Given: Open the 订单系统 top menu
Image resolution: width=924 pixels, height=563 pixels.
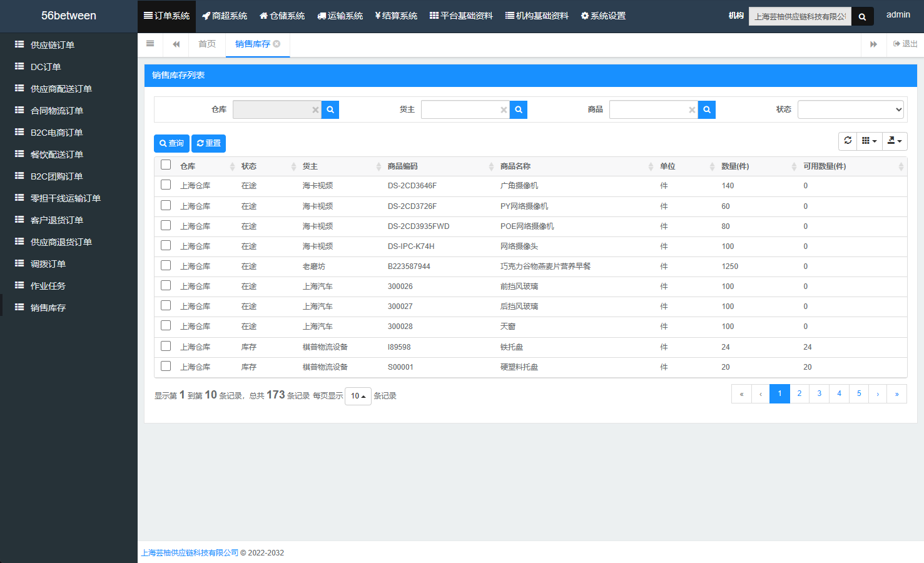Looking at the screenshot, I should tap(166, 16).
